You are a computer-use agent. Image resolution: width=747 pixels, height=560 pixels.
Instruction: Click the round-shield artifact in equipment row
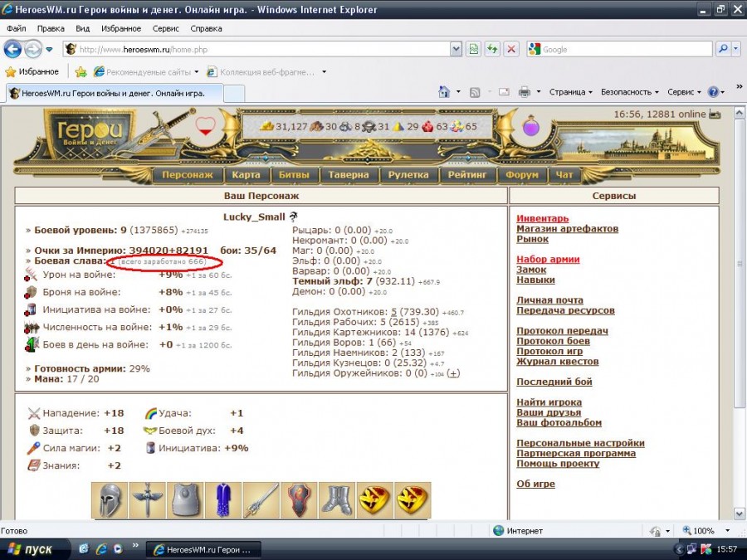tap(299, 500)
